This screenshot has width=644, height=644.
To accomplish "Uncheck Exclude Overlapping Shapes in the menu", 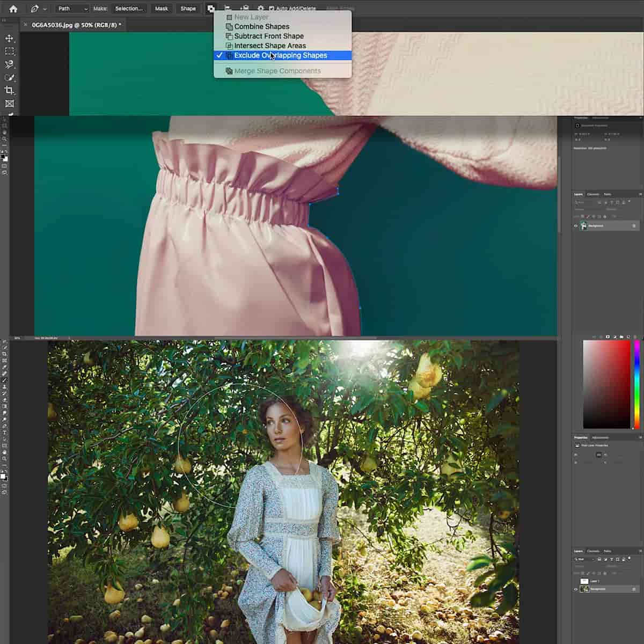I will pos(282,55).
